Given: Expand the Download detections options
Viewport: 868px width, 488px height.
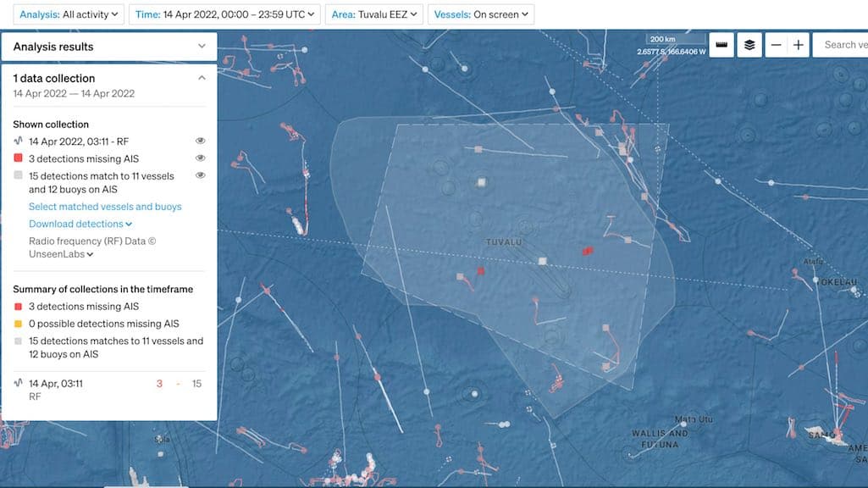Looking at the screenshot, I should click(x=80, y=224).
